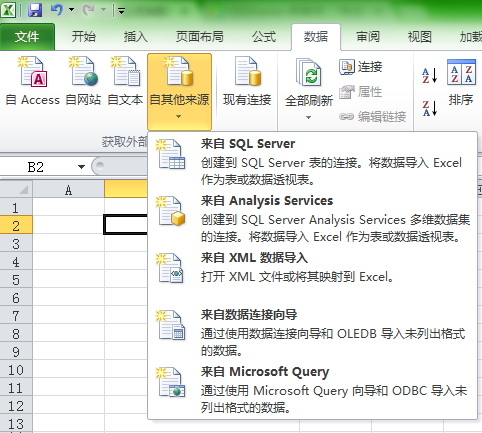The height and width of the screenshot is (433, 482).
Task: Choose 来自 Analysis Services menu entry
Action: 312,218
